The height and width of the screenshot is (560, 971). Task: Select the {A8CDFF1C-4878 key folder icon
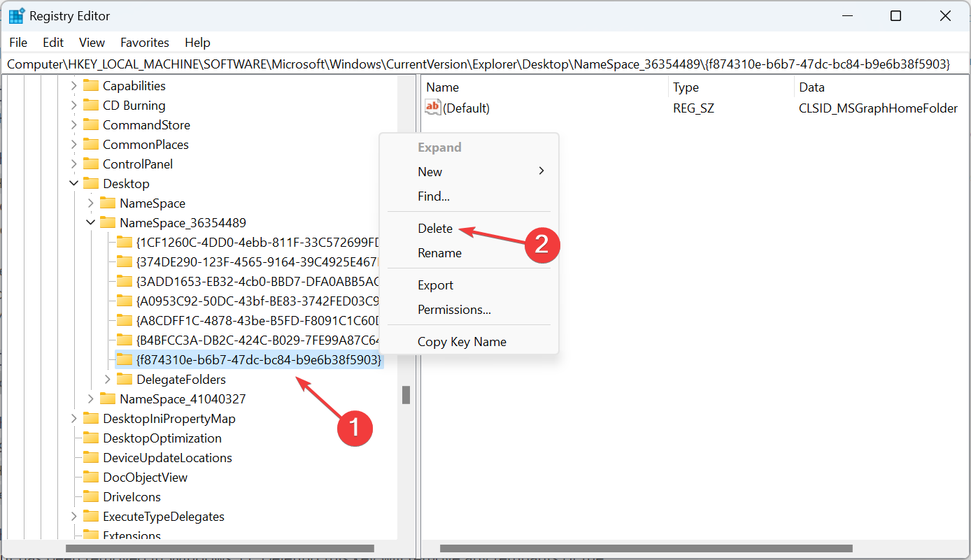pyautogui.click(x=125, y=321)
